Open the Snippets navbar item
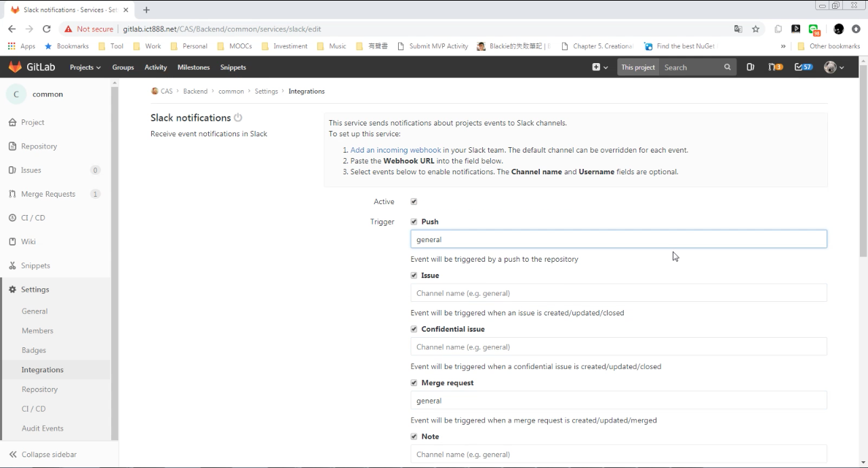 (x=233, y=67)
